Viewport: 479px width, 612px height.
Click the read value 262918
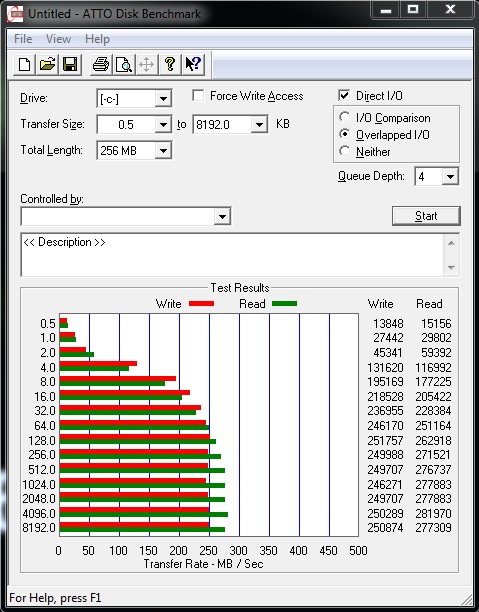[x=433, y=440]
